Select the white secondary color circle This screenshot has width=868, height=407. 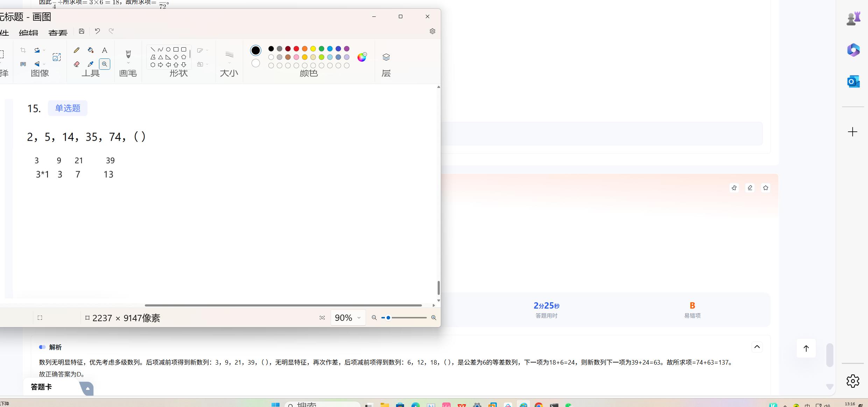[x=256, y=63]
